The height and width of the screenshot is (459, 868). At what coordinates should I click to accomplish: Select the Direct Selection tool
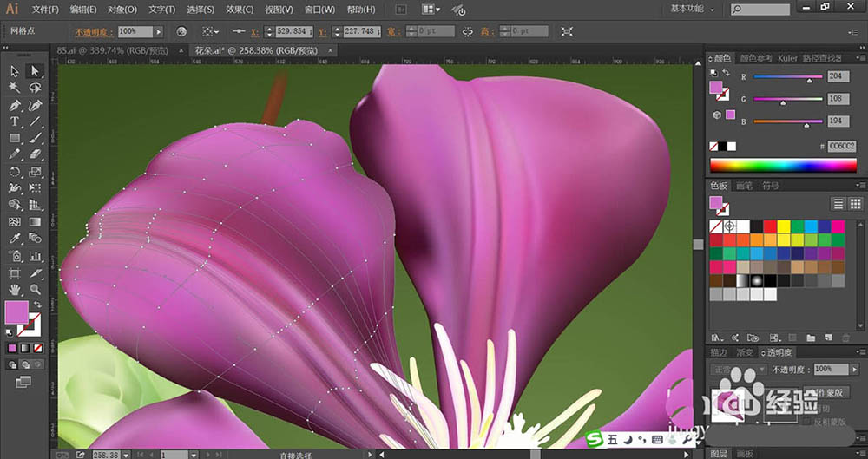(x=36, y=71)
